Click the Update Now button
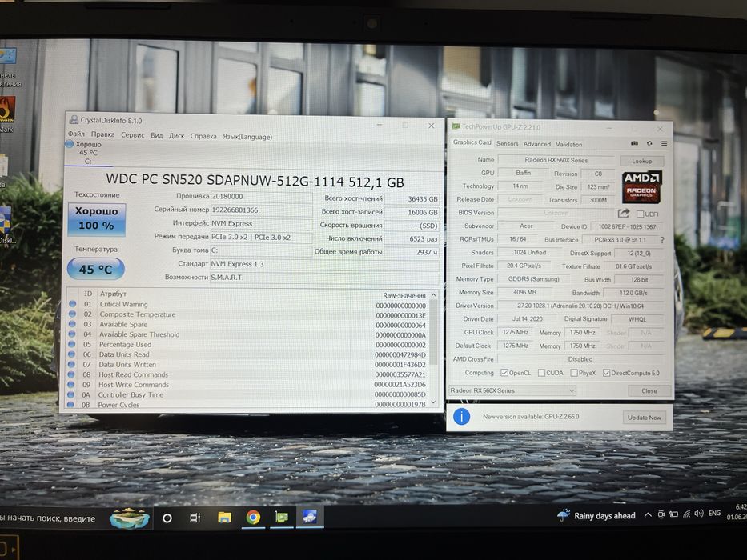 (644, 418)
